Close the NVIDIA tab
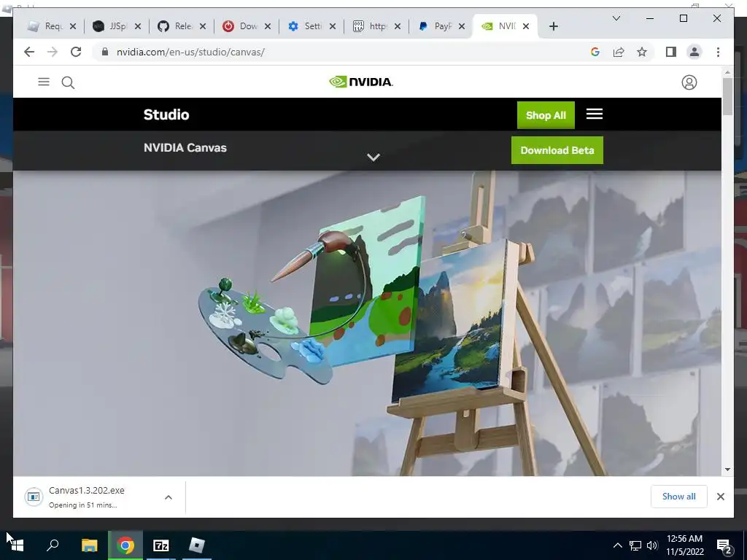The width and height of the screenshot is (747, 560). [x=526, y=26]
